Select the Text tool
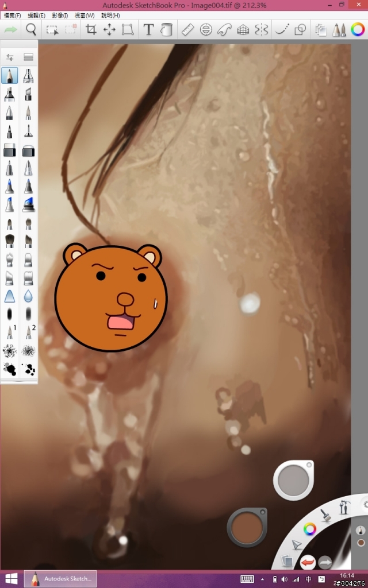368x588 pixels. pyautogui.click(x=148, y=29)
